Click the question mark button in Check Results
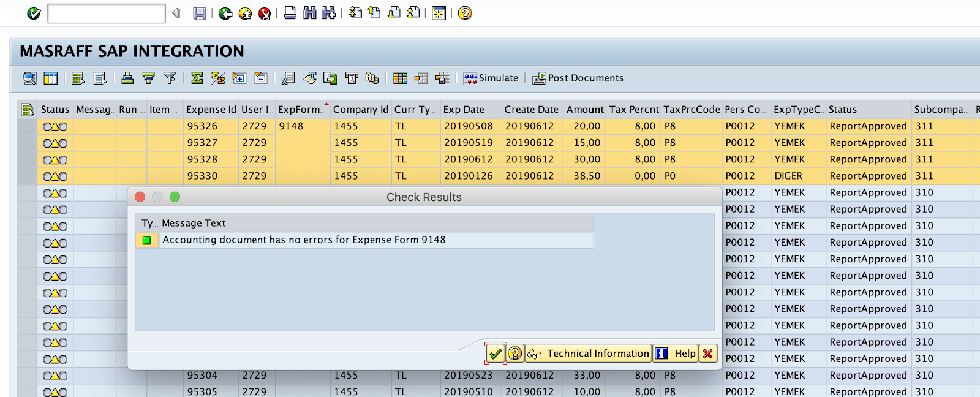This screenshot has height=397, width=980. click(x=515, y=354)
